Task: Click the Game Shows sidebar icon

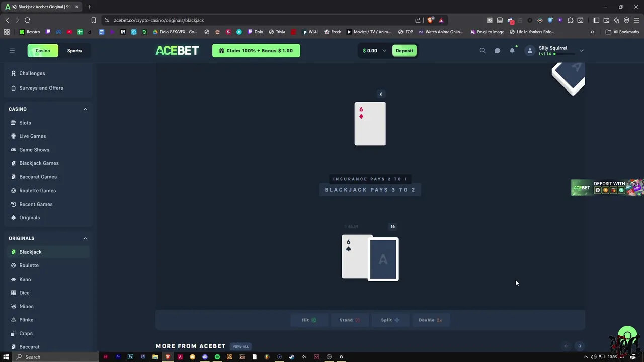Action: pos(14,150)
